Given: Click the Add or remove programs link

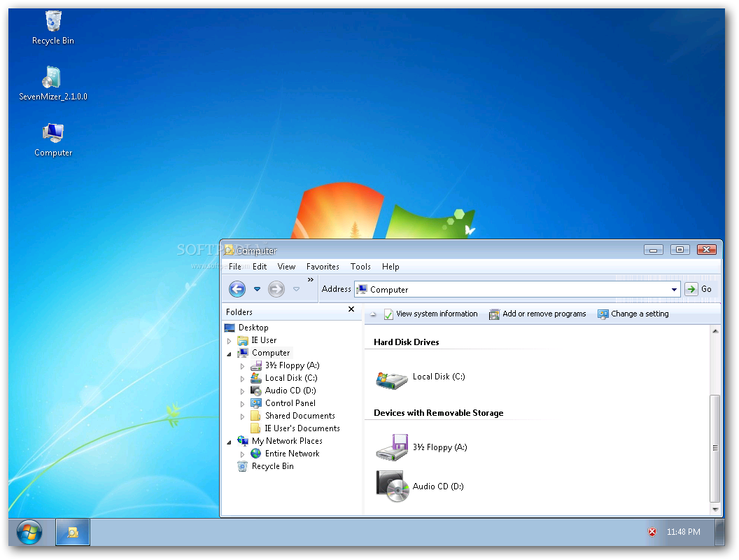Looking at the screenshot, I should click(x=544, y=314).
